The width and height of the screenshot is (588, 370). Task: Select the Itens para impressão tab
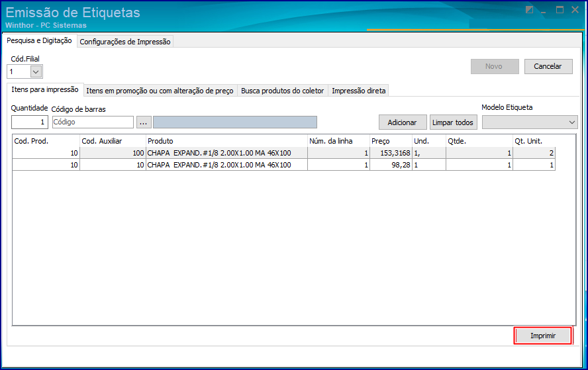45,89
